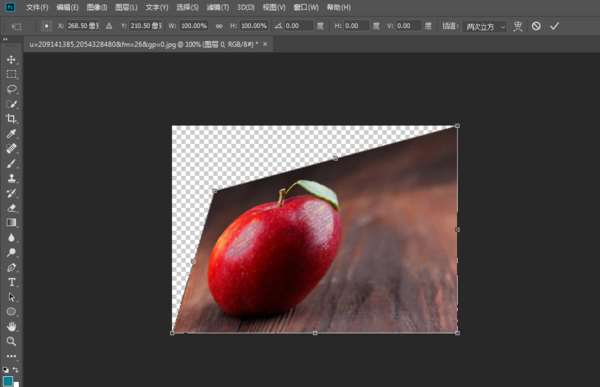The width and height of the screenshot is (600, 387).
Task: Click the H height field showing 100.00%
Action: coord(254,26)
